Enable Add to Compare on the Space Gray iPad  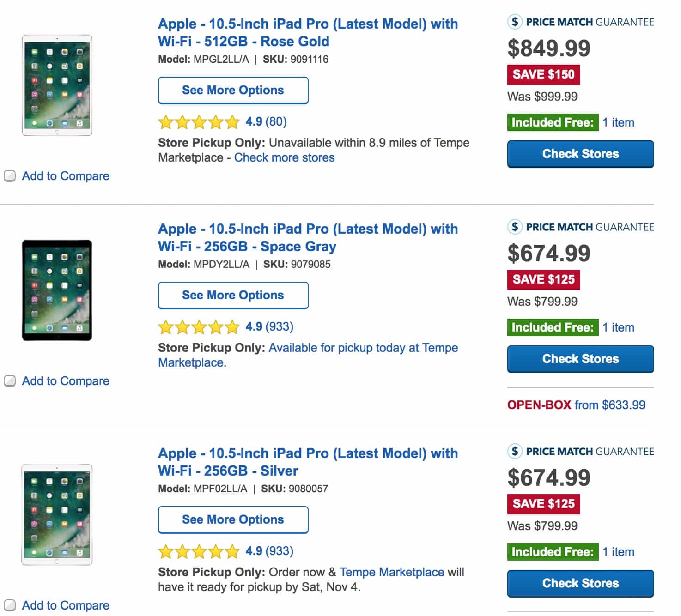[x=9, y=381]
